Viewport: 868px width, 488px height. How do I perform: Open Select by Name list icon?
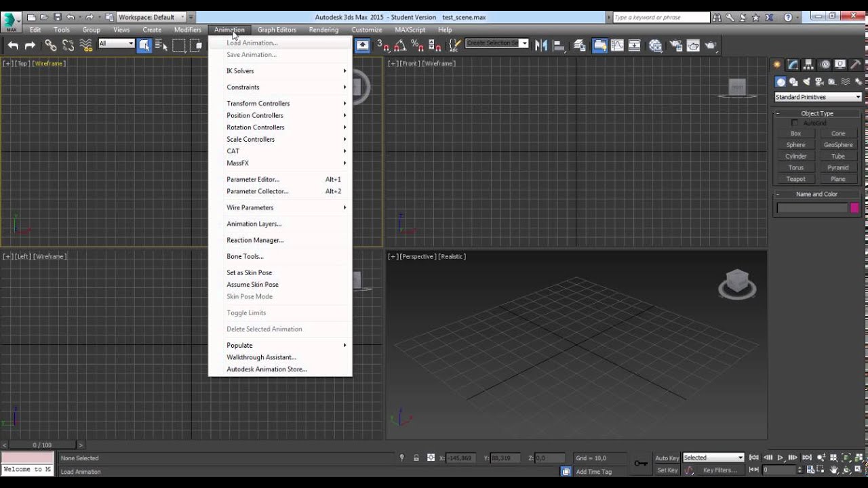coord(161,45)
